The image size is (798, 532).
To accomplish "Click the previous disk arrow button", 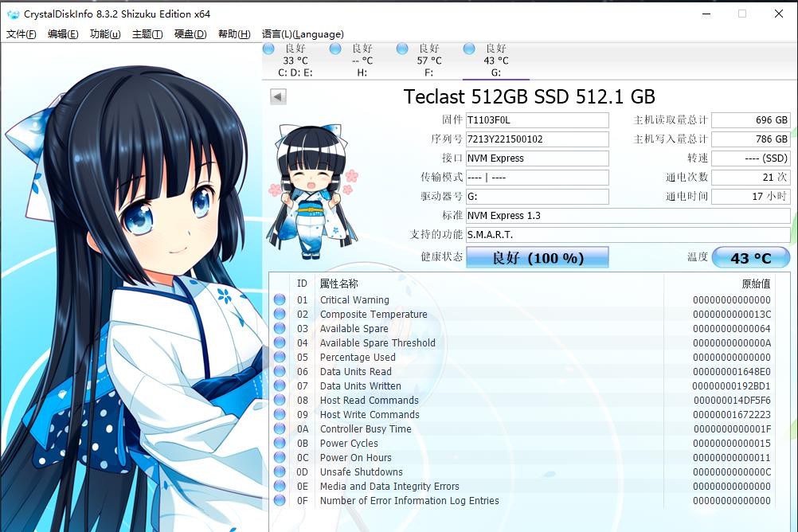I will pyautogui.click(x=278, y=96).
